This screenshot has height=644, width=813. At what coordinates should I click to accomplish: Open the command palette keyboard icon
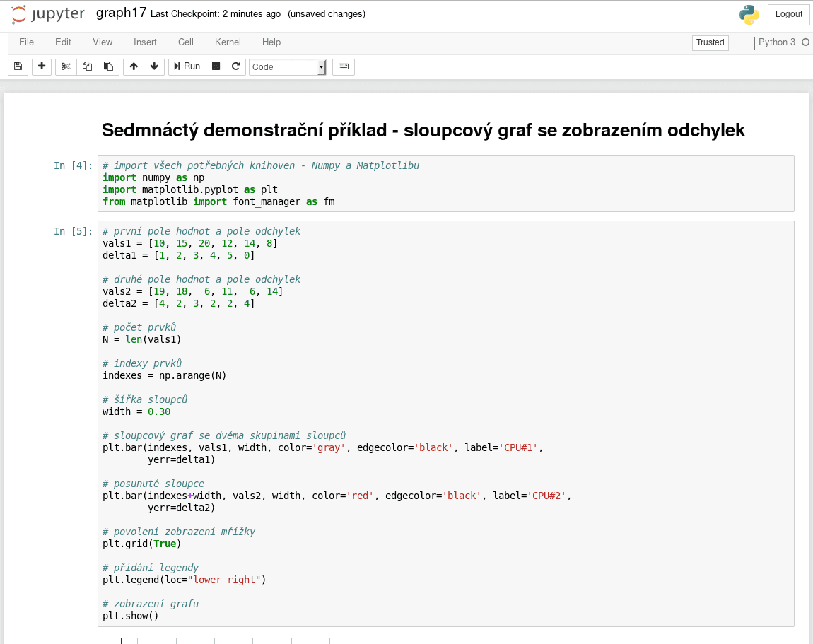point(344,66)
